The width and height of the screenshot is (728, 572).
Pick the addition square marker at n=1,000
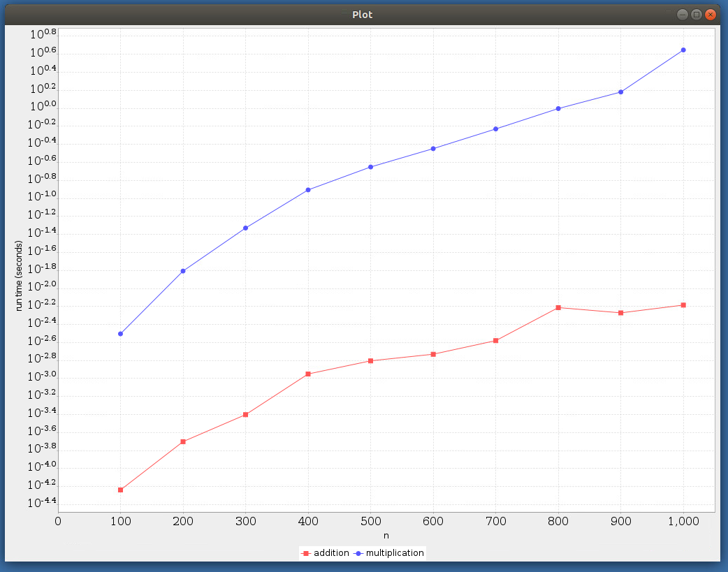pyautogui.click(x=683, y=305)
